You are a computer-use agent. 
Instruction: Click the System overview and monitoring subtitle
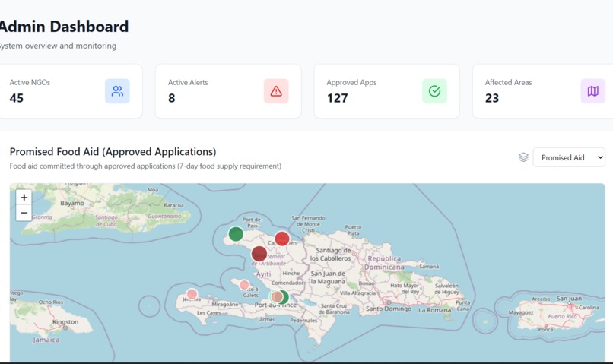(58, 46)
